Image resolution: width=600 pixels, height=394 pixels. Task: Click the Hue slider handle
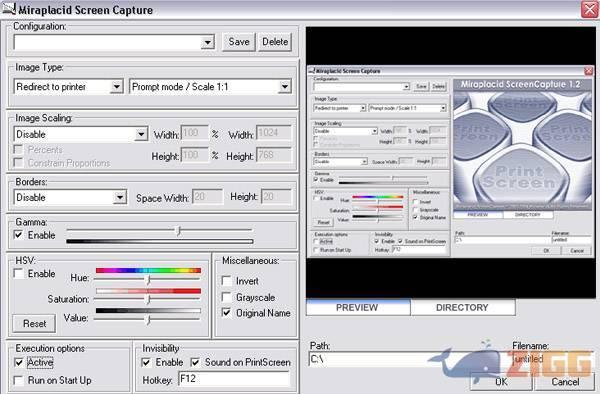pos(148,280)
